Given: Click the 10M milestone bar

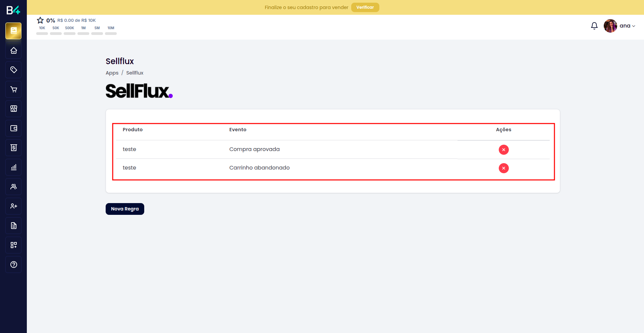Looking at the screenshot, I should click(x=111, y=34).
